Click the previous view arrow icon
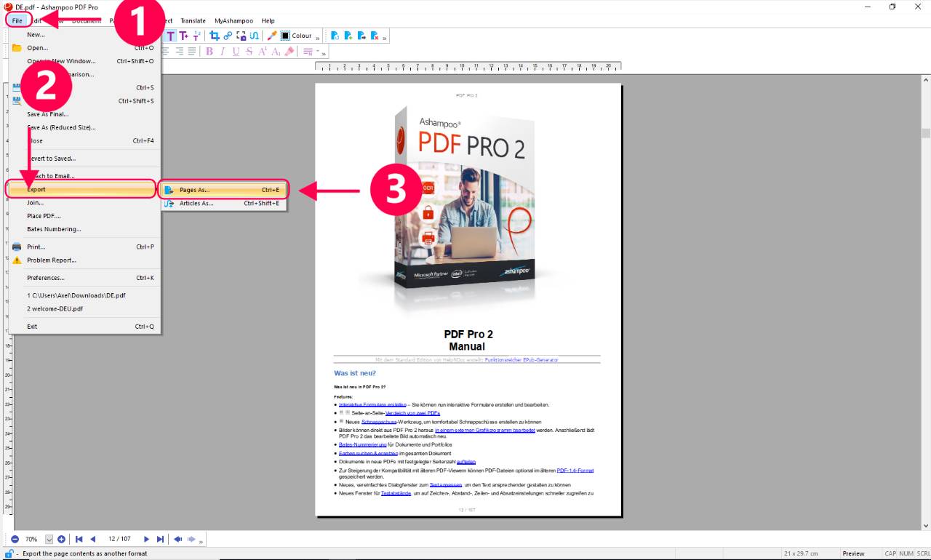 click(177, 538)
